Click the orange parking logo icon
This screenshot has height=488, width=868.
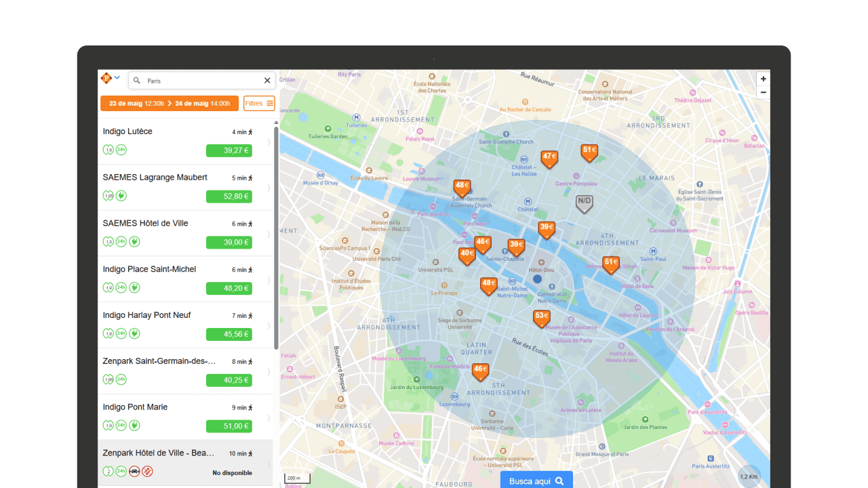click(106, 79)
